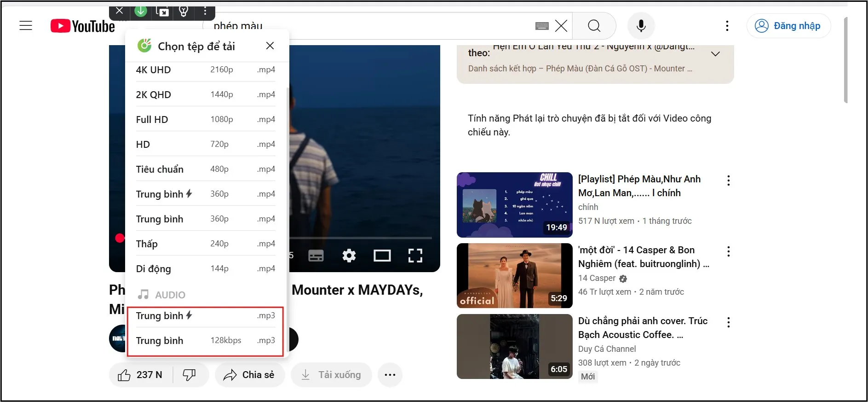Screen dimensions: 868x402
Task: Click the Chia sẻ share button
Action: click(249, 375)
